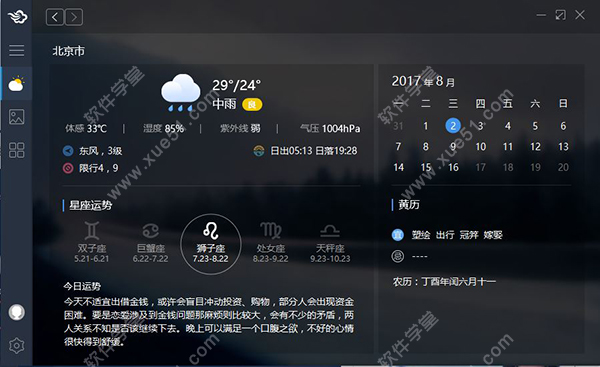Click the 出行 almanac activity
600x367 pixels.
pyautogui.click(x=445, y=235)
